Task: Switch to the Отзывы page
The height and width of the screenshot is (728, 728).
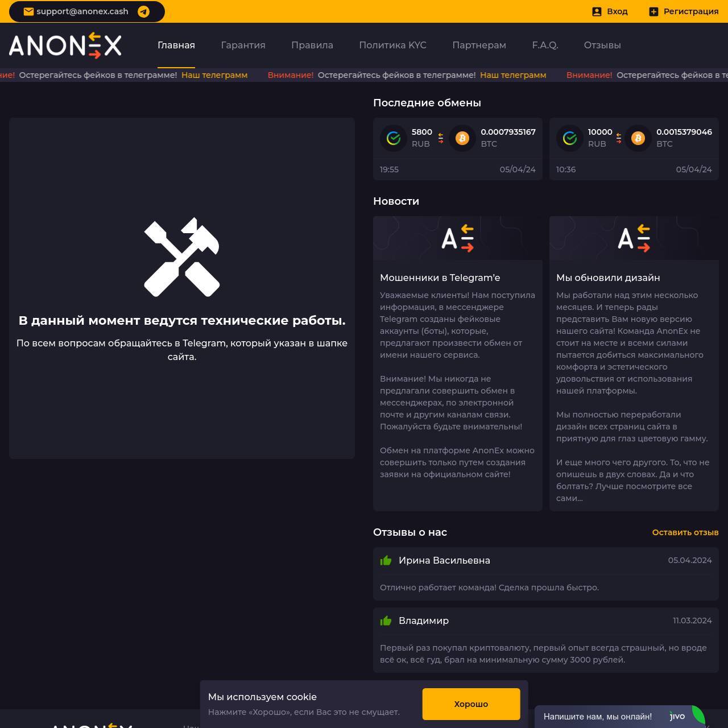Action: 602,45
